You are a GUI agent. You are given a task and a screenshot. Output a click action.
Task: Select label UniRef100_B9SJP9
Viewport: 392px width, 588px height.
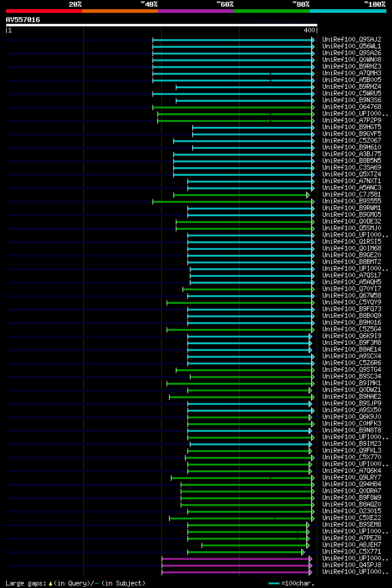352,404
